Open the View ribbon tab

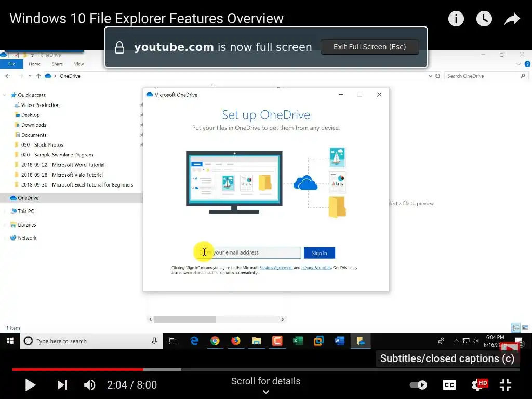coord(79,64)
